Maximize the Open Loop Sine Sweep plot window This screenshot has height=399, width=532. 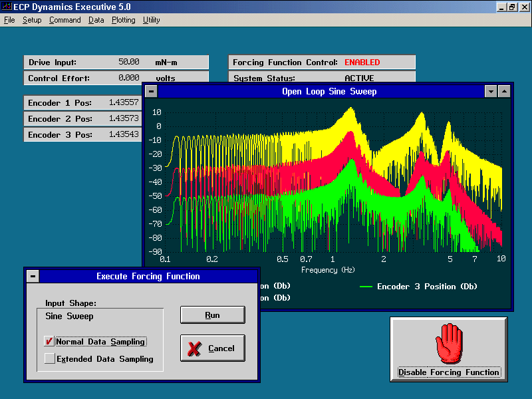(x=504, y=91)
